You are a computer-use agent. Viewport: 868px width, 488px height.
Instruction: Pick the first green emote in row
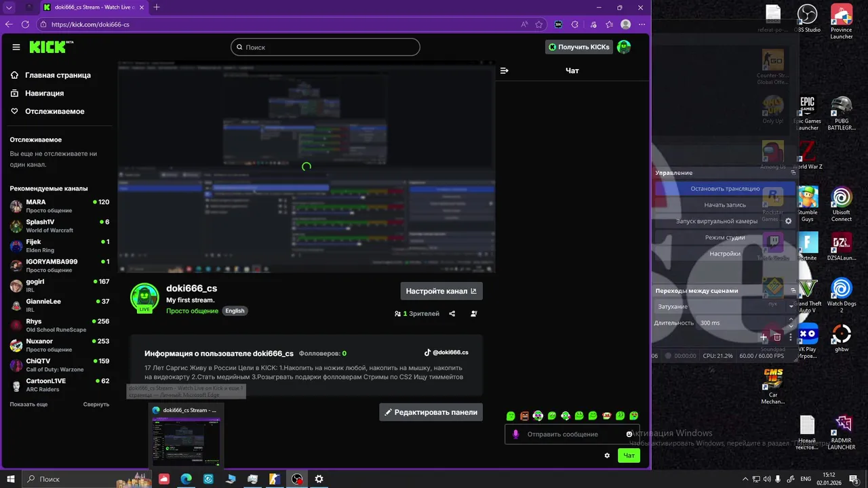511,415
